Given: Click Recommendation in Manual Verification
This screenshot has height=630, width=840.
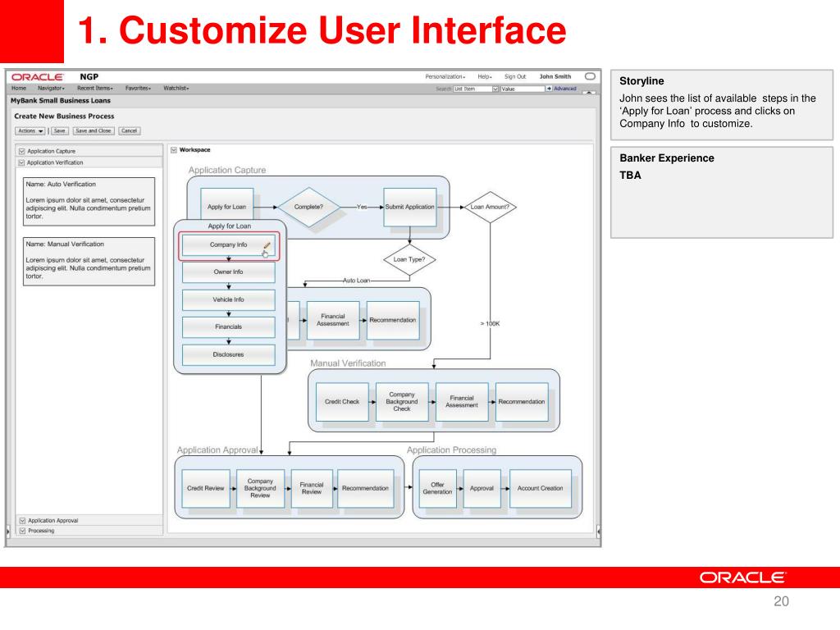Looking at the screenshot, I should point(522,402).
